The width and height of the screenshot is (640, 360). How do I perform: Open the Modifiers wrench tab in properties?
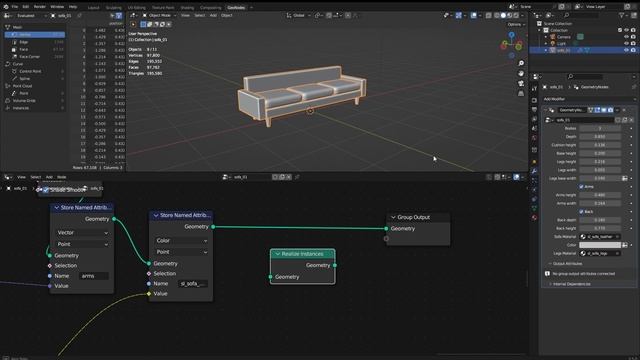(x=534, y=171)
